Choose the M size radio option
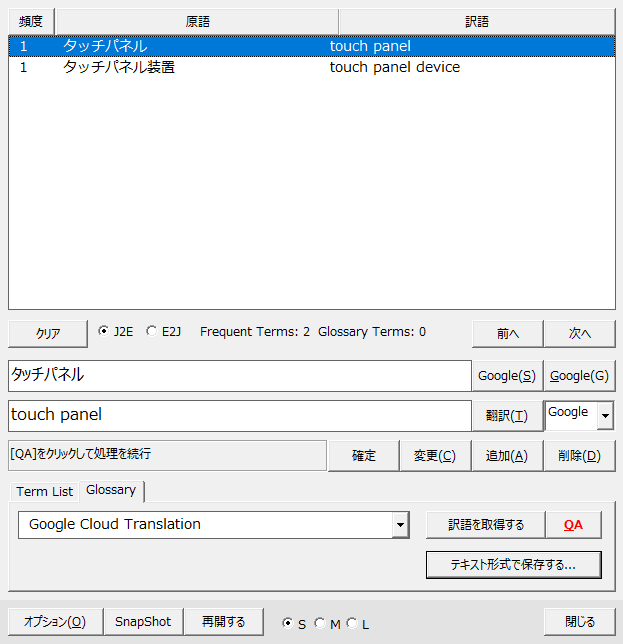The height and width of the screenshot is (644, 623). [x=320, y=624]
